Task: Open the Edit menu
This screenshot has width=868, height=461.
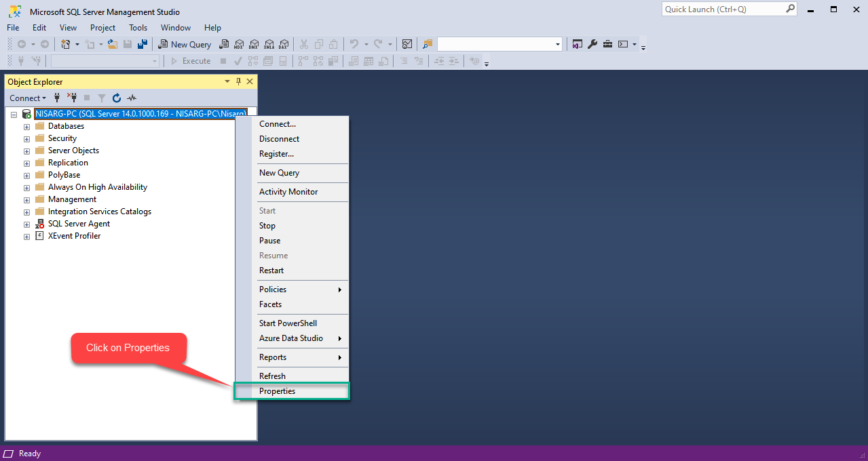Action: 39,28
